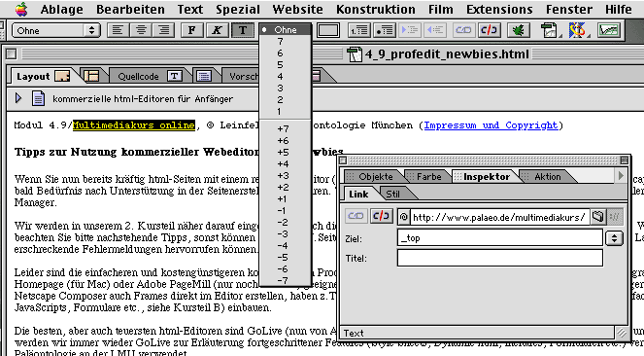The width and height of the screenshot is (644, 356).
Task: Click the Inspektor palette windowshade icon
Action: coord(625,160)
